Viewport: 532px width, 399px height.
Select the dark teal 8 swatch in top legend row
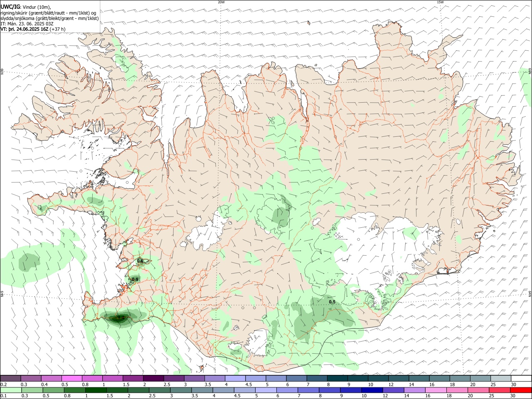click(337, 379)
